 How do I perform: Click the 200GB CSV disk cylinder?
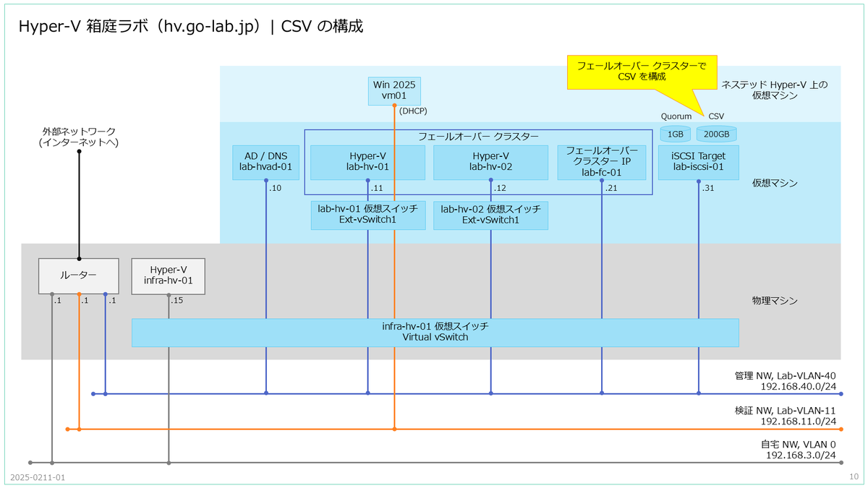pyautogui.click(x=717, y=134)
